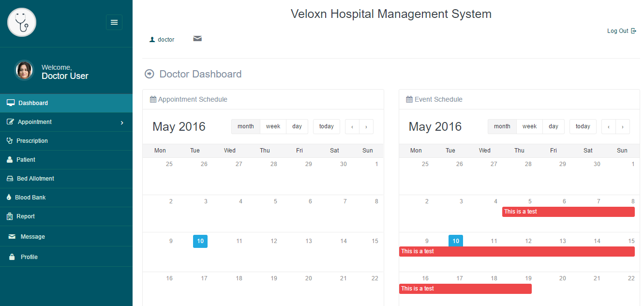The image size is (644, 306).
Task: Go to previous month in Event Schedule
Action: click(x=608, y=127)
